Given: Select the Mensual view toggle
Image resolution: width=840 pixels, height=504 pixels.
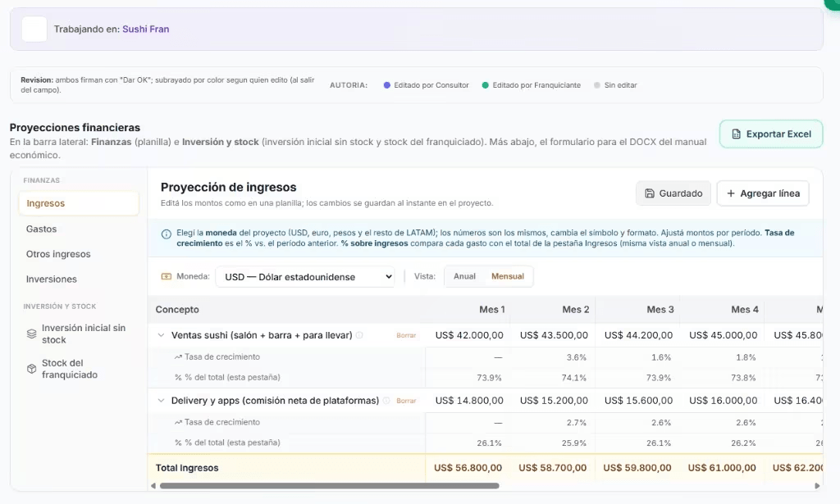Looking at the screenshot, I should click(x=506, y=276).
